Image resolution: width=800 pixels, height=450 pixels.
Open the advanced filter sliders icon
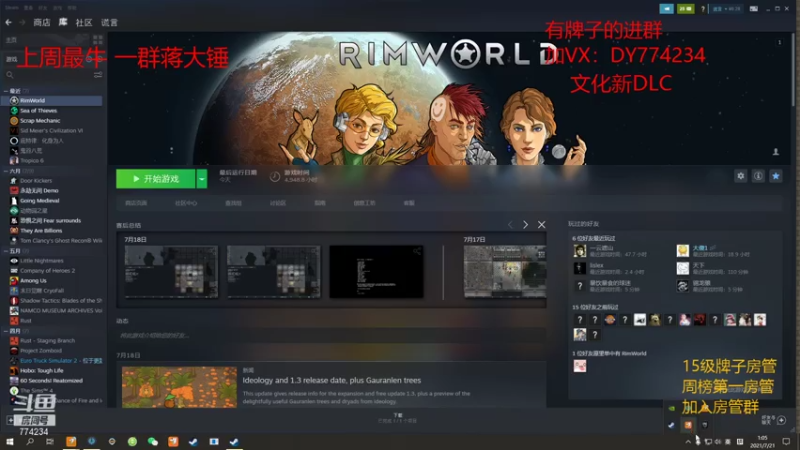(x=98, y=75)
